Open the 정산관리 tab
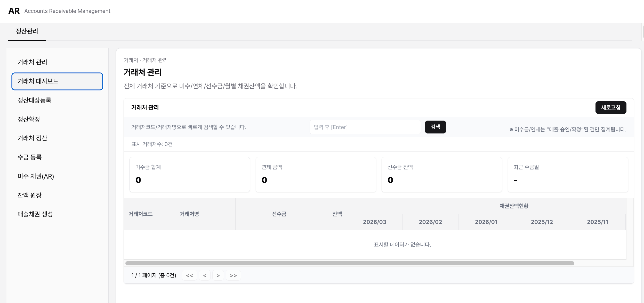 [x=27, y=31]
